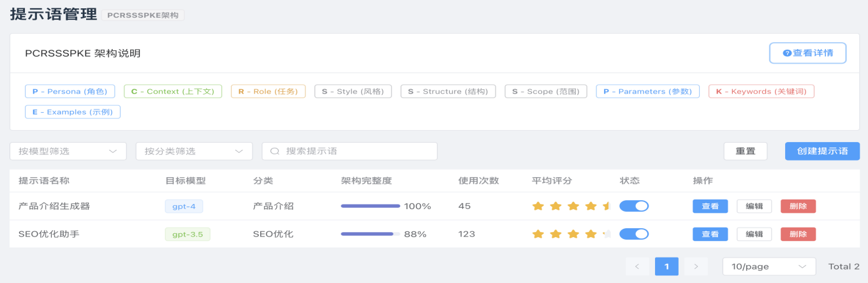868x283 pixels.
Task: Click the third rating star for SEO优化助手
Action: [x=573, y=235]
